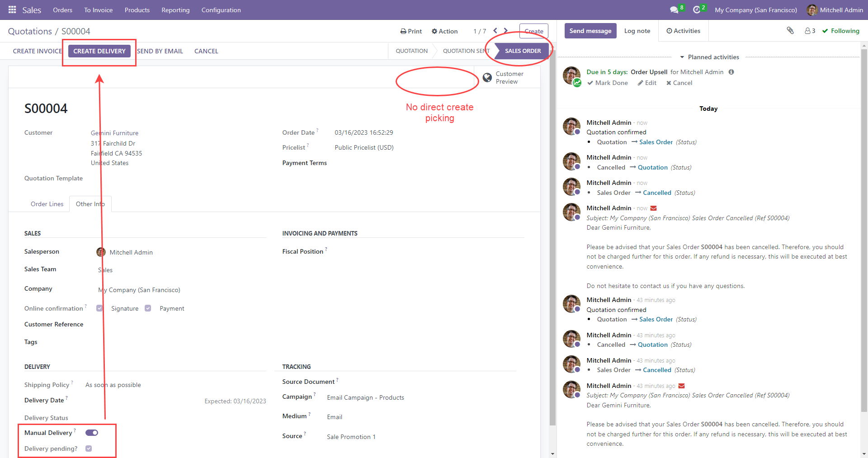The image size is (868, 458).
Task: Mark the Order Upsell activity done
Action: pos(608,83)
